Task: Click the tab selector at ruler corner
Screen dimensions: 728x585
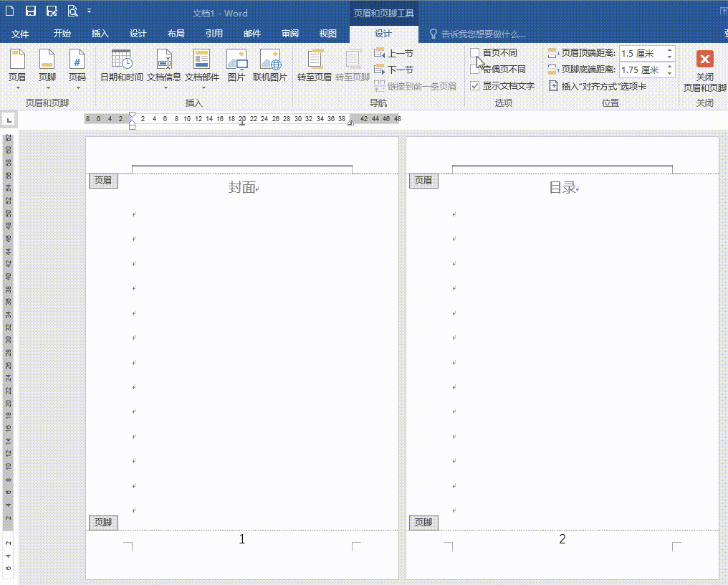Action: [9, 120]
